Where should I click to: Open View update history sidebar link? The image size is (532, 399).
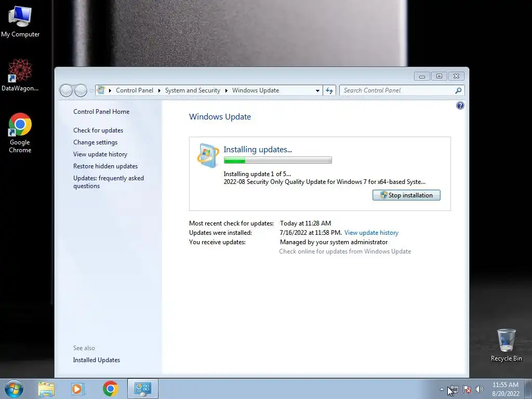100,154
